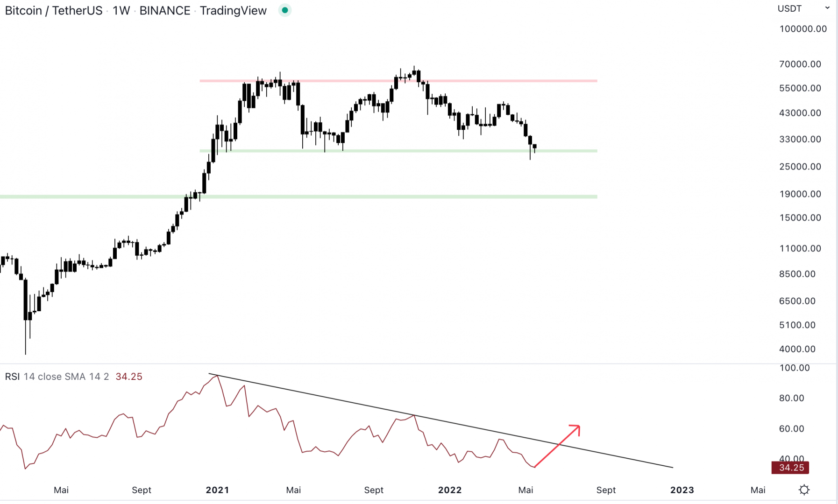
Task: Click the 100000.00 price axis label
Action: pos(803,29)
